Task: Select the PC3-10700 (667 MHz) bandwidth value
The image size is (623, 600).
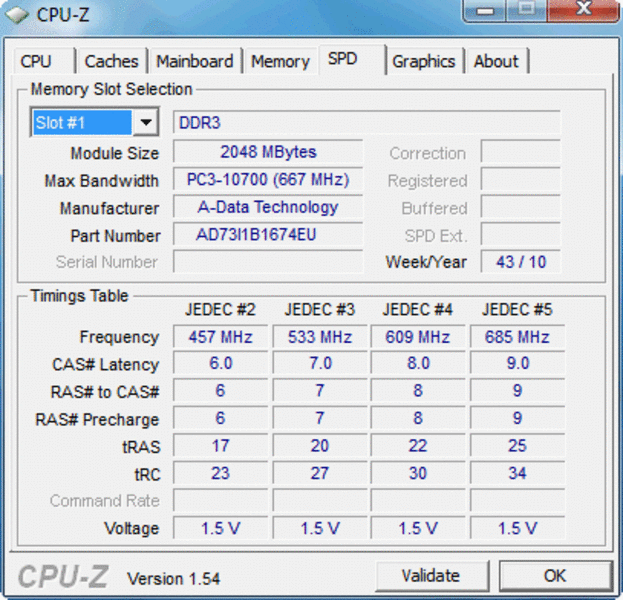Action: coord(268,179)
